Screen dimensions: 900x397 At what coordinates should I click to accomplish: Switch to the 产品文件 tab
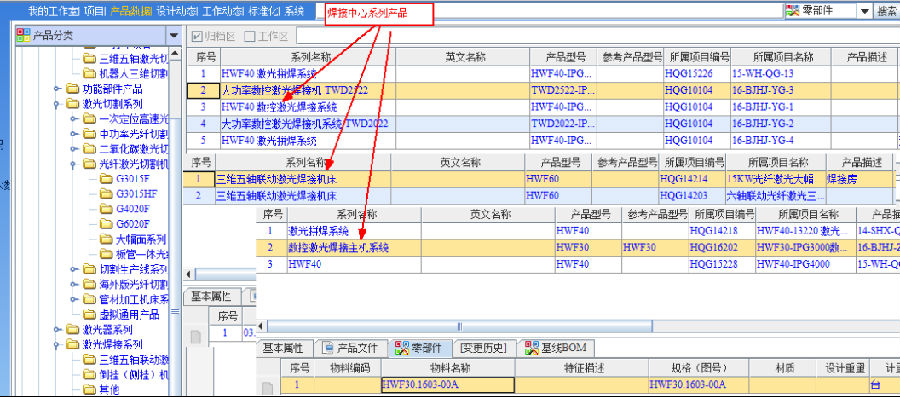click(351, 348)
